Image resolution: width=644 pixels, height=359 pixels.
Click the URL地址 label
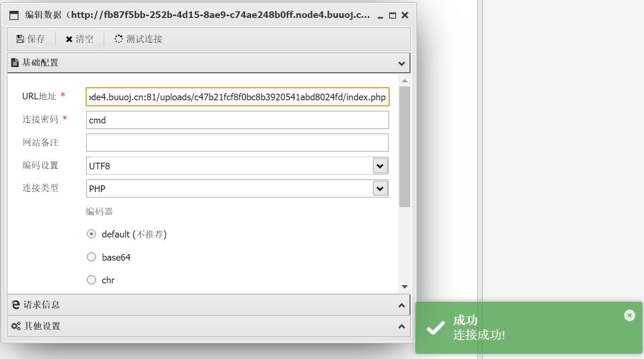click(39, 96)
